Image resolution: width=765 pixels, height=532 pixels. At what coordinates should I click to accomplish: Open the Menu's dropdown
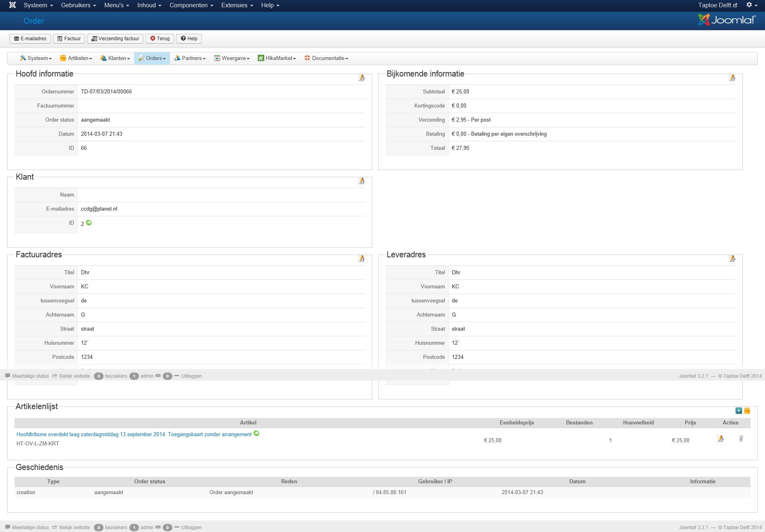pyautogui.click(x=116, y=5)
